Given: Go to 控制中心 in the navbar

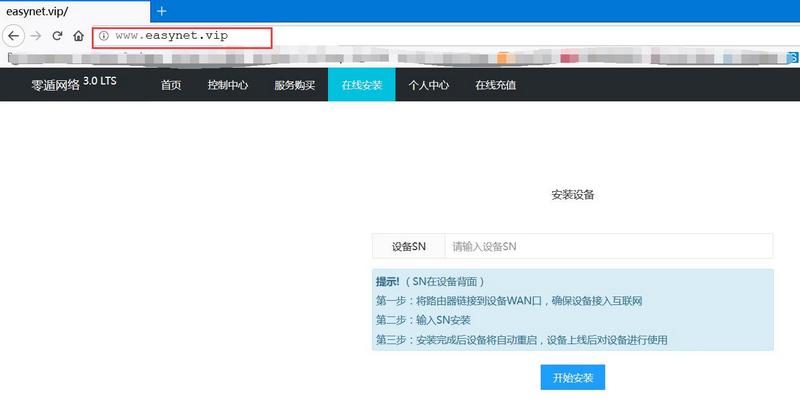Looking at the screenshot, I should [x=228, y=85].
